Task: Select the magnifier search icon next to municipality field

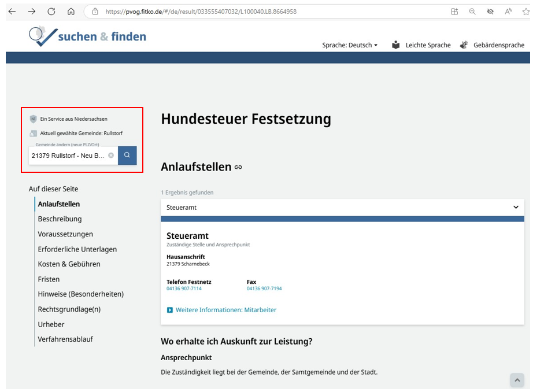Action: [x=127, y=155]
